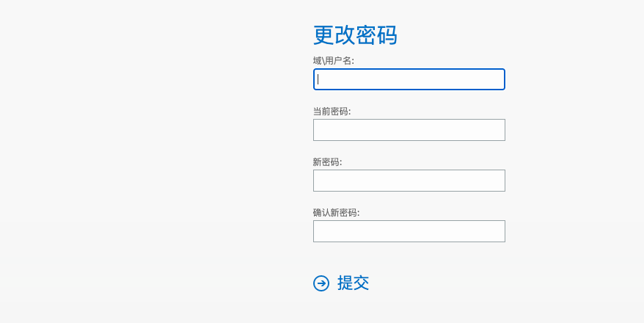Click the arrow inside the submit circle

[321, 283]
